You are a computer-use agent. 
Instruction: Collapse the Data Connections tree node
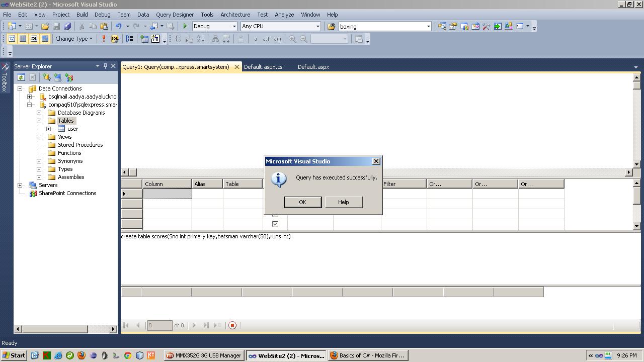click(20, 88)
